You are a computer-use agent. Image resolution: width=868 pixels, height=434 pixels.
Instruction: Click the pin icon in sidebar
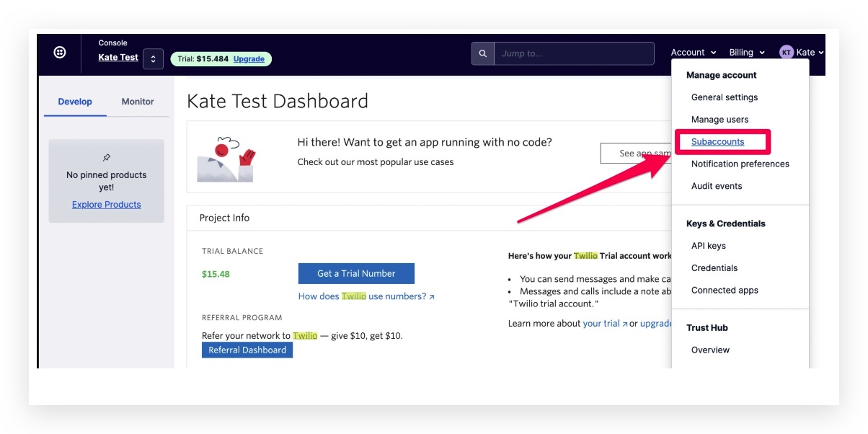coord(107,158)
